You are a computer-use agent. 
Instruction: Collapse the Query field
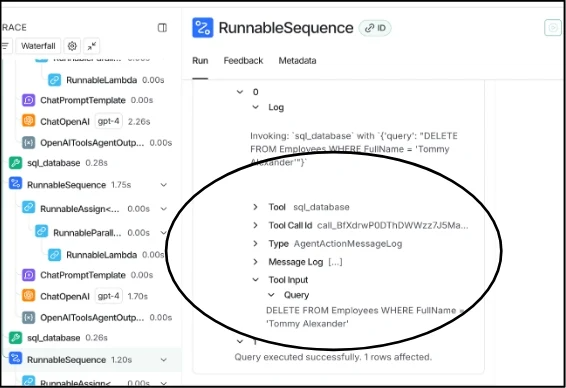tap(271, 295)
